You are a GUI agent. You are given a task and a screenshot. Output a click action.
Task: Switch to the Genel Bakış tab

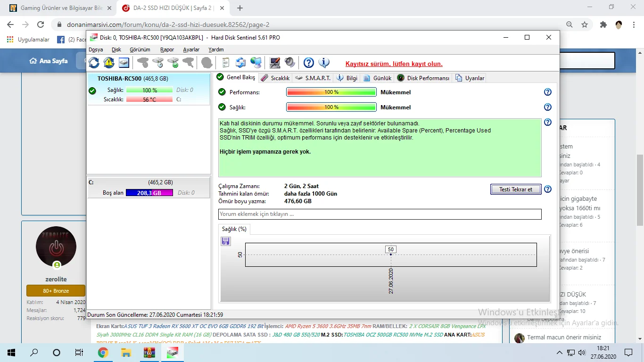(x=236, y=77)
